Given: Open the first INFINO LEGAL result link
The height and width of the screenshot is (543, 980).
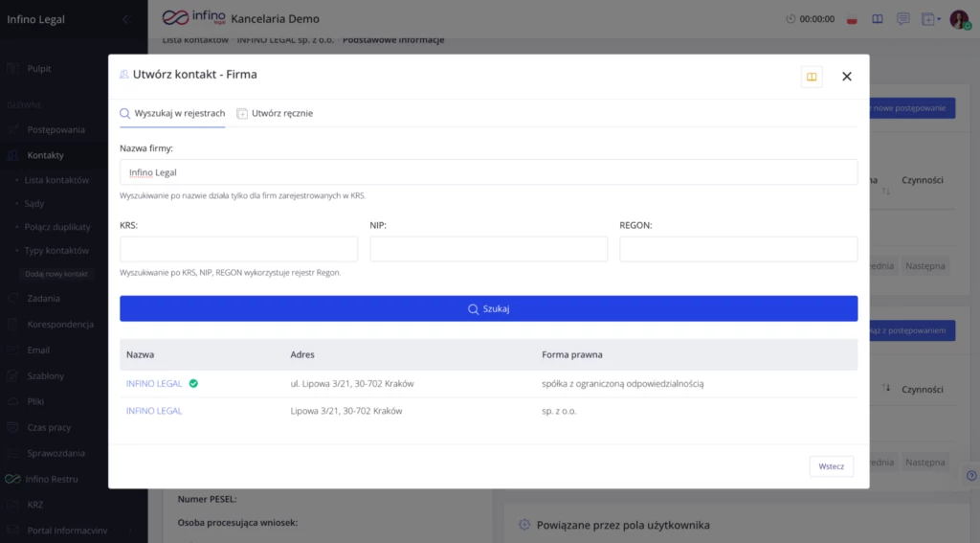Looking at the screenshot, I should pos(154,384).
